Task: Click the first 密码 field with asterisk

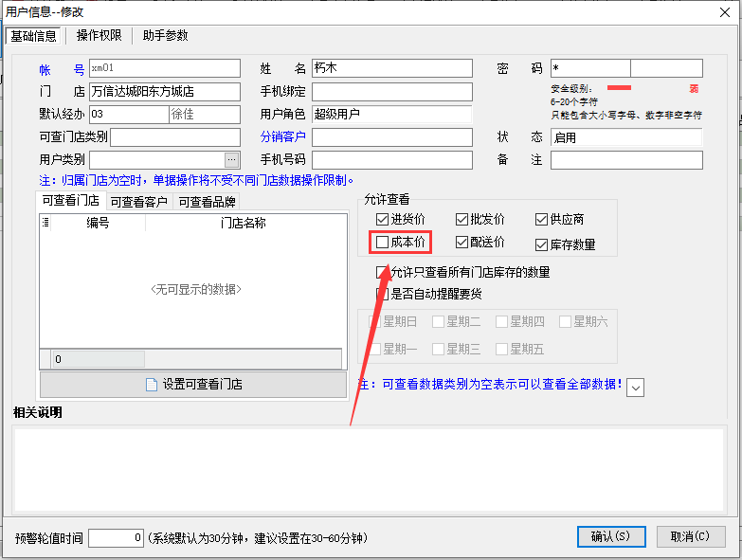Action: coord(590,68)
